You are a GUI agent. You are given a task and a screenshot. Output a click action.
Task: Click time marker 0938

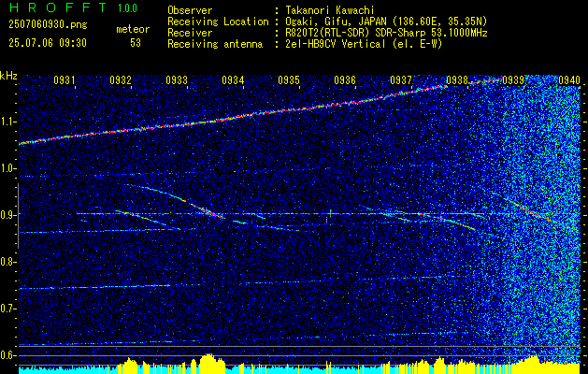click(457, 79)
